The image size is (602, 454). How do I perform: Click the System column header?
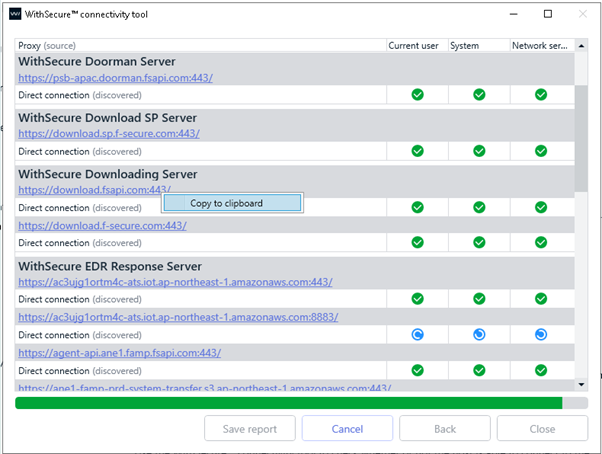[x=479, y=46]
